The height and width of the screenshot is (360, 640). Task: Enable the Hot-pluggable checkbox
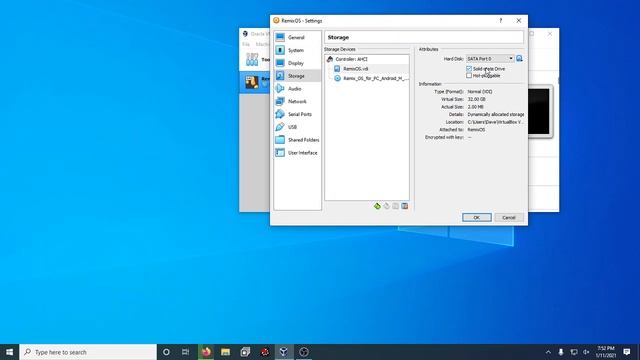coord(469,76)
